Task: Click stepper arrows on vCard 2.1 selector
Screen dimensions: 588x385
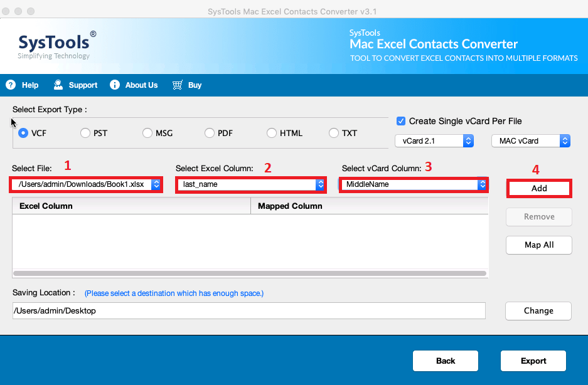Action: (467, 140)
